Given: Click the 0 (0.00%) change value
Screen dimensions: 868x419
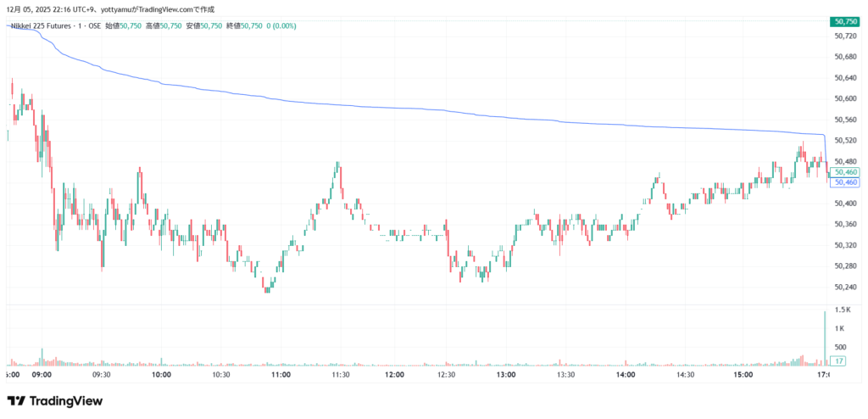Looking at the screenshot, I should point(281,26).
